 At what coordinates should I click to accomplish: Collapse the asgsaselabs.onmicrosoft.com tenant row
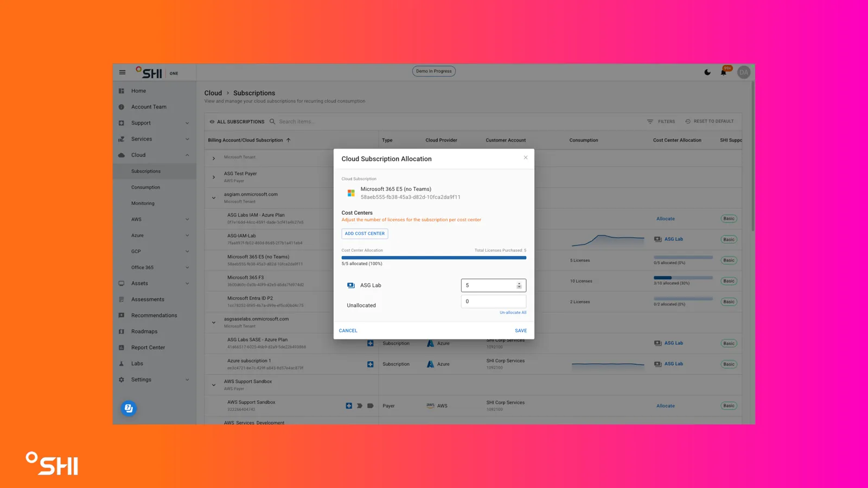214,323
